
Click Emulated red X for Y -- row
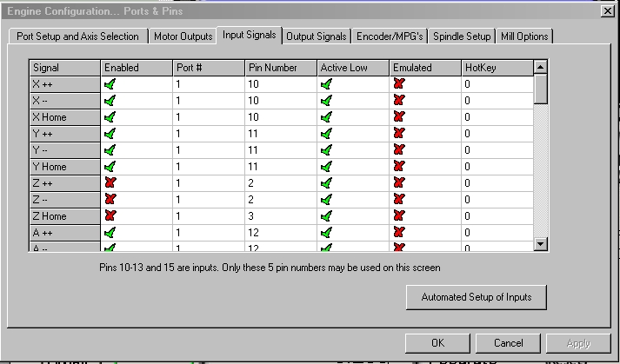[399, 150]
